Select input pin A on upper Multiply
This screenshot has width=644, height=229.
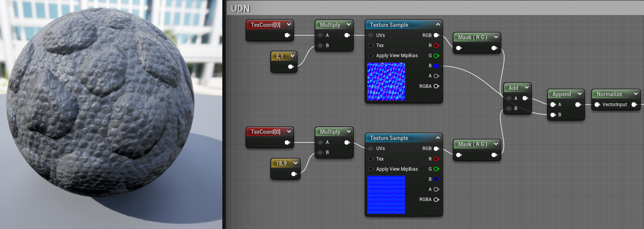point(320,35)
